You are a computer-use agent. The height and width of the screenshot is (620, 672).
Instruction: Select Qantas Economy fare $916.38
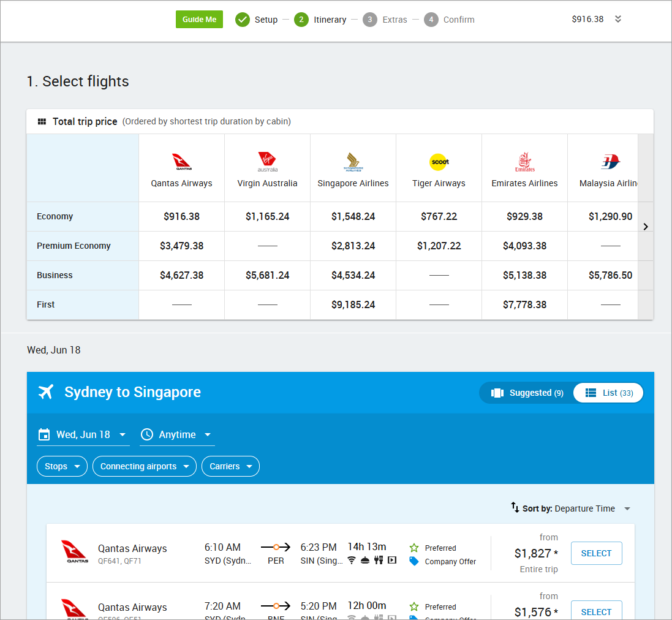point(182,217)
